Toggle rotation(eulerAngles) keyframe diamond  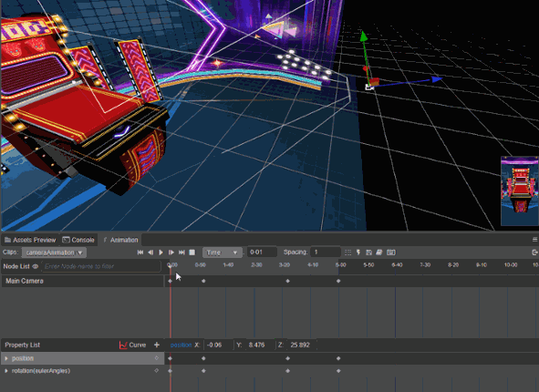point(156,371)
